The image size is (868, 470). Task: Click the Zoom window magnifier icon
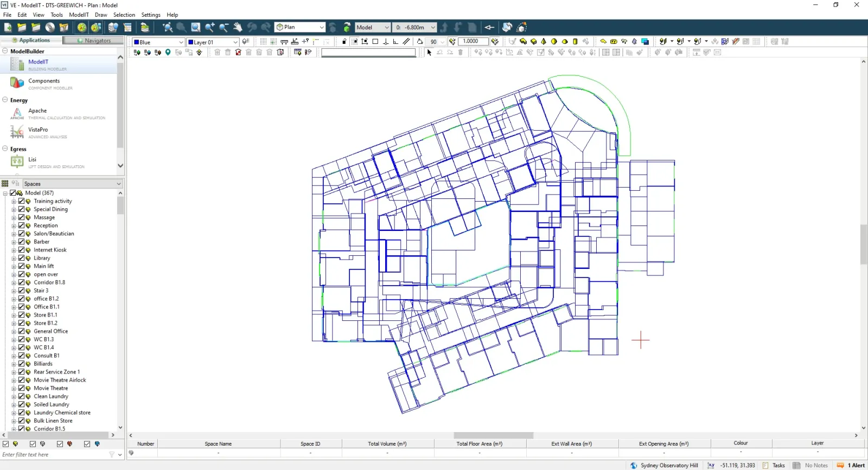tap(195, 27)
